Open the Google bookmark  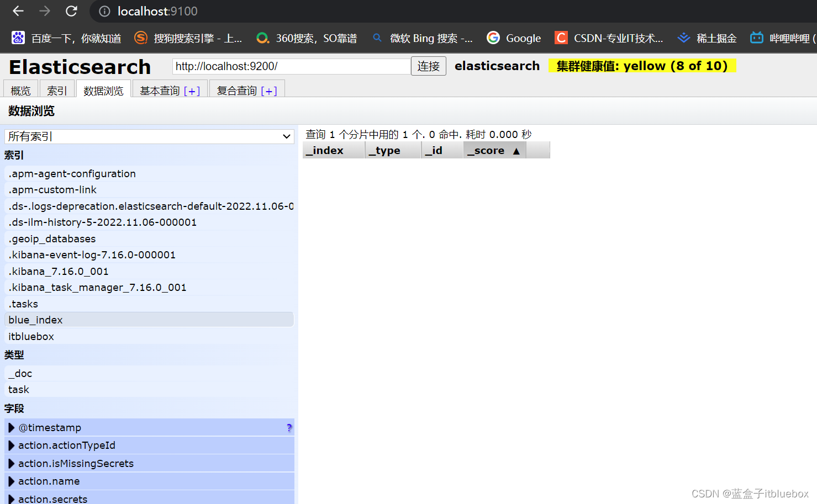click(x=514, y=38)
